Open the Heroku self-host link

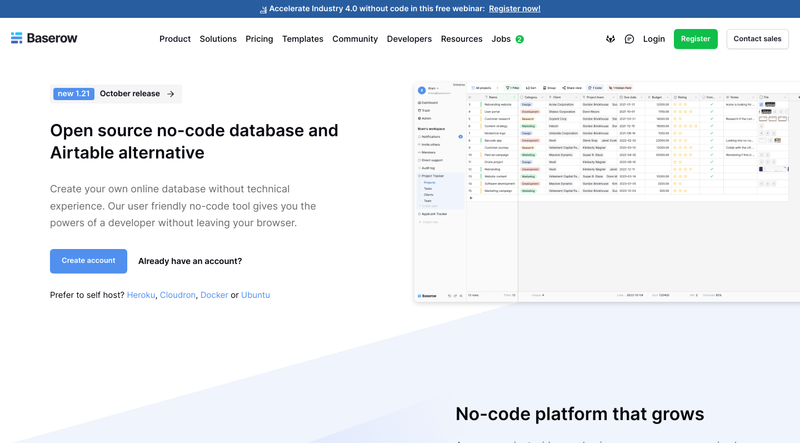pos(140,295)
